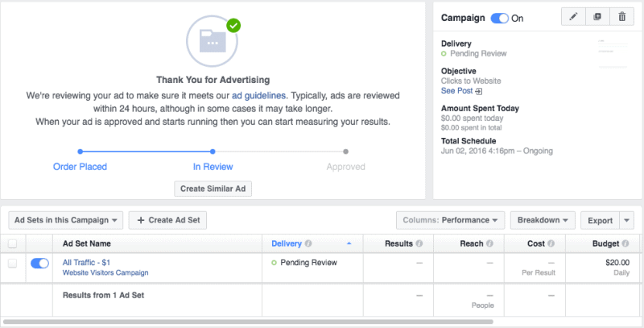Expand the Columns: Performance dropdown

(x=450, y=220)
